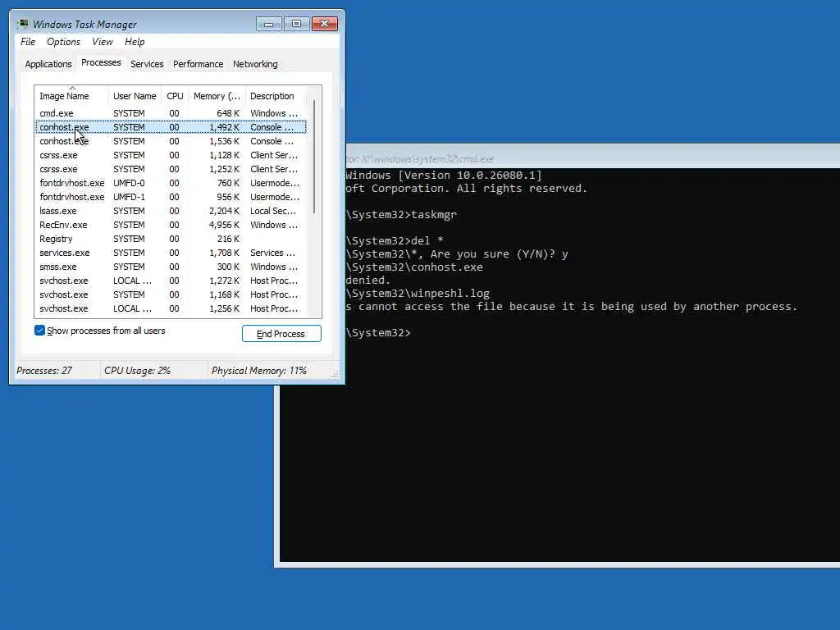840x630 pixels.
Task: Click the Physical Memory: 11% status entry
Action: (x=258, y=371)
